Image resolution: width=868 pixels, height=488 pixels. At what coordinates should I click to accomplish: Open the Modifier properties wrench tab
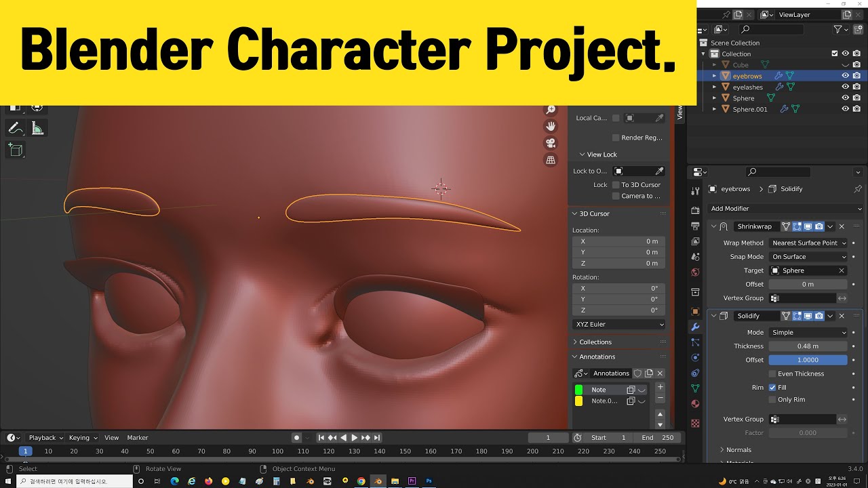pyautogui.click(x=695, y=327)
